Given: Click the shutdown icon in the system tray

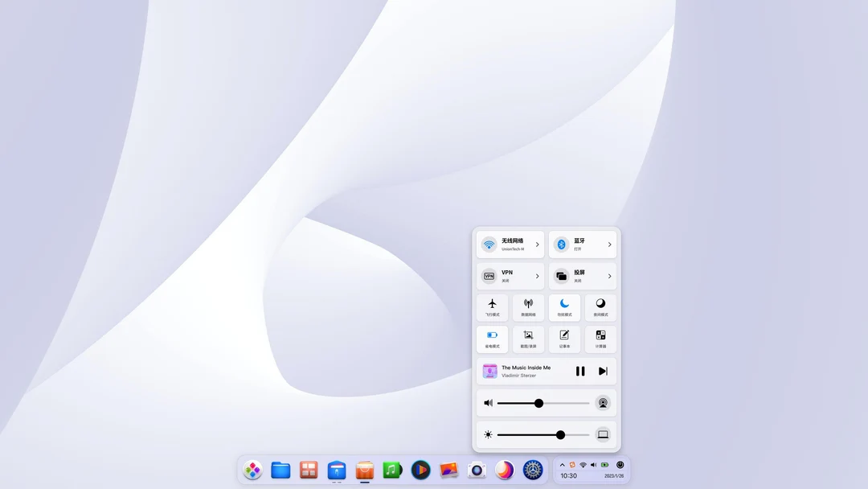Looking at the screenshot, I should [619, 465].
